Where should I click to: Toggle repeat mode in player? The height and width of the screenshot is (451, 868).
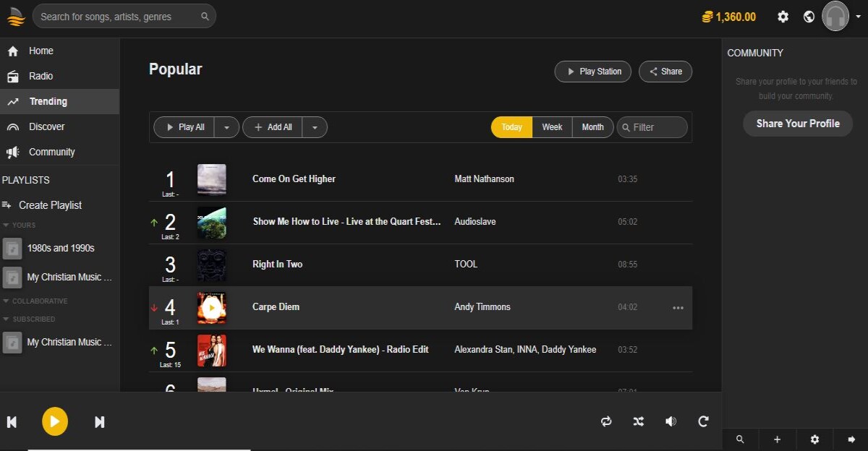tap(606, 421)
